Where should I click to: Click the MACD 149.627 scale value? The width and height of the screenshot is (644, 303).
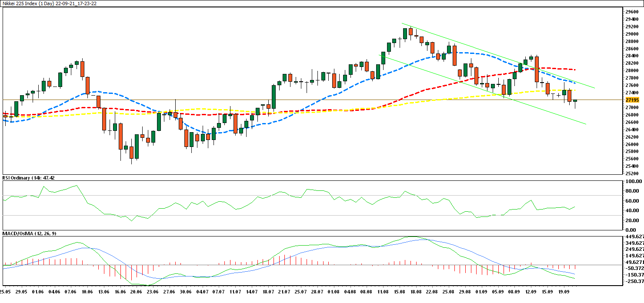point(634,256)
